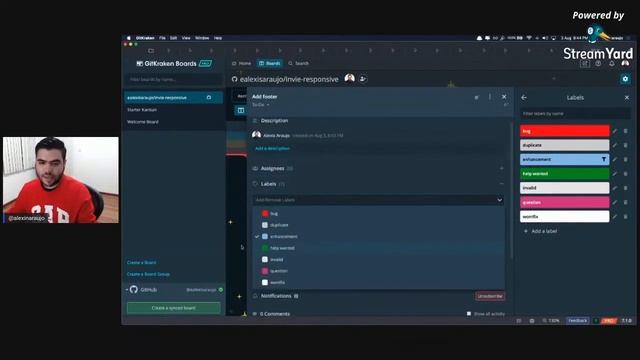Edit the duplicate label pencil icon
The image size is (640, 360).
615,145
